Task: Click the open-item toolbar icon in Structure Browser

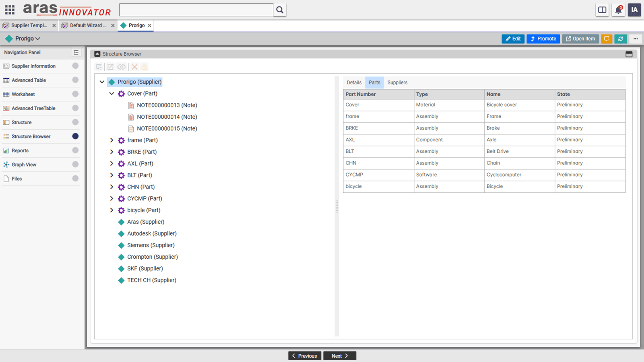Action: 110,67
